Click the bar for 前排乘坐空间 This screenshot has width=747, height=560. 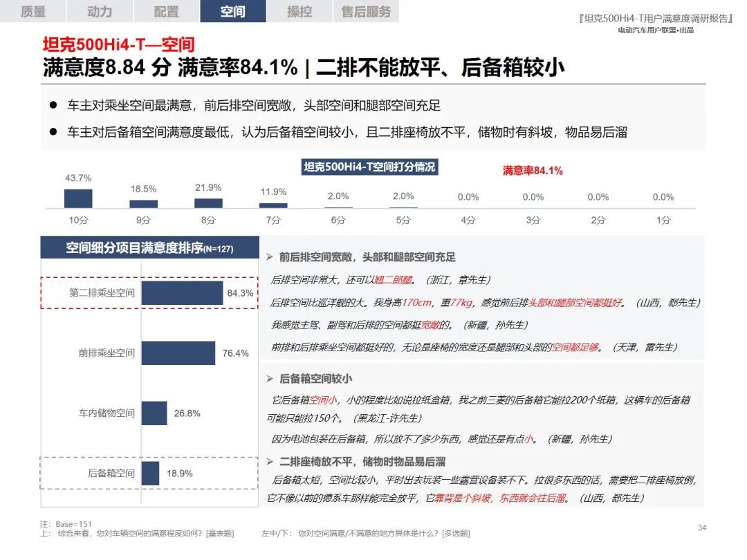tap(178, 353)
